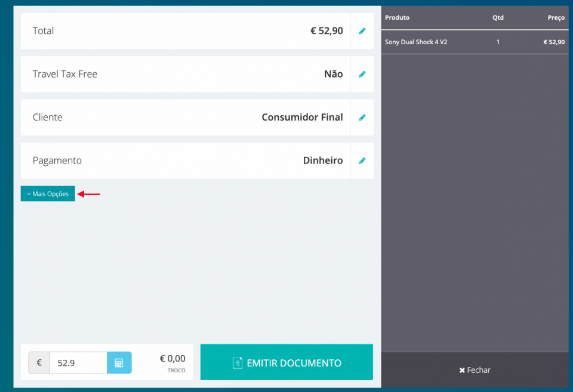Click the amount input showing 52.9
Viewport: 573px width, 392px height.
78,363
